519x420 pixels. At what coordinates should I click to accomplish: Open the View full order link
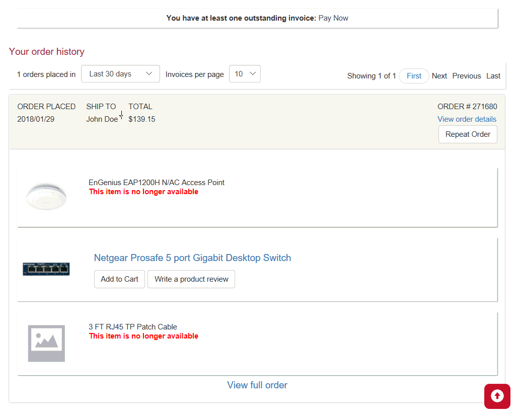(x=257, y=385)
